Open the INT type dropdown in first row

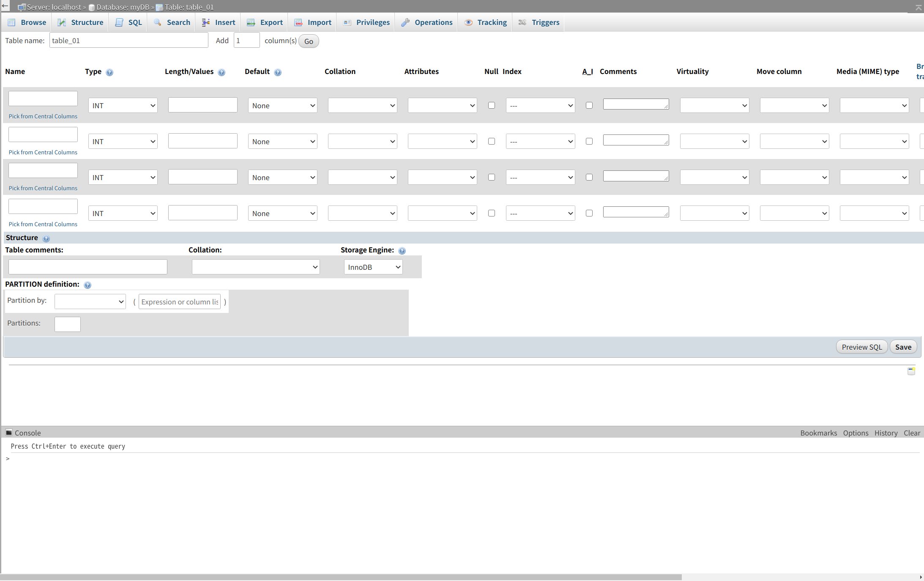click(x=123, y=106)
